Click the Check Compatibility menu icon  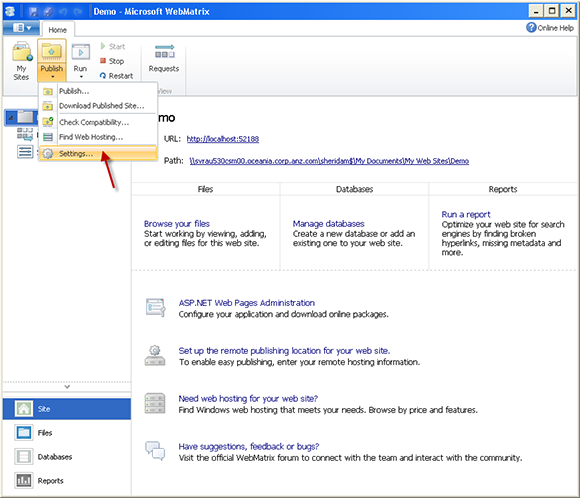[x=48, y=122]
